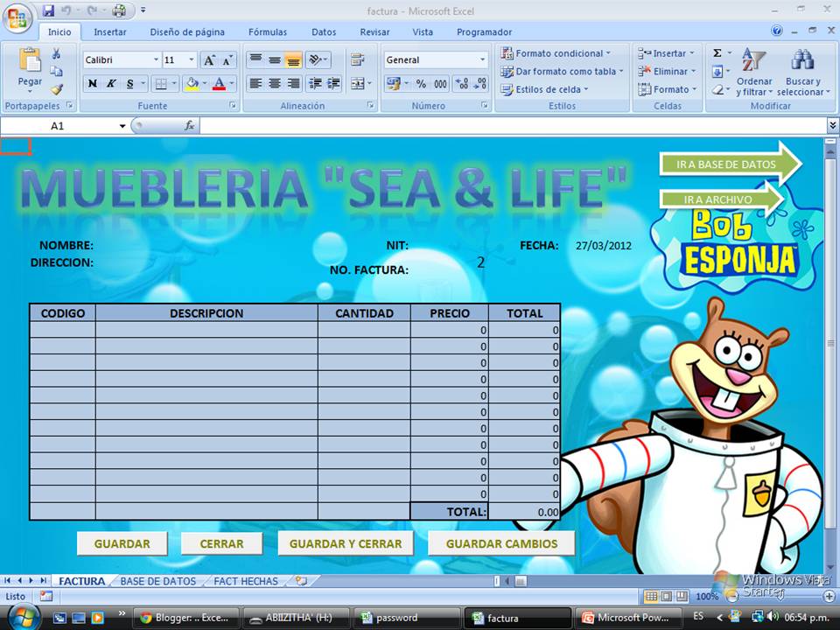Toggle center horizontal alignment
The height and width of the screenshot is (630, 840).
pos(275,84)
